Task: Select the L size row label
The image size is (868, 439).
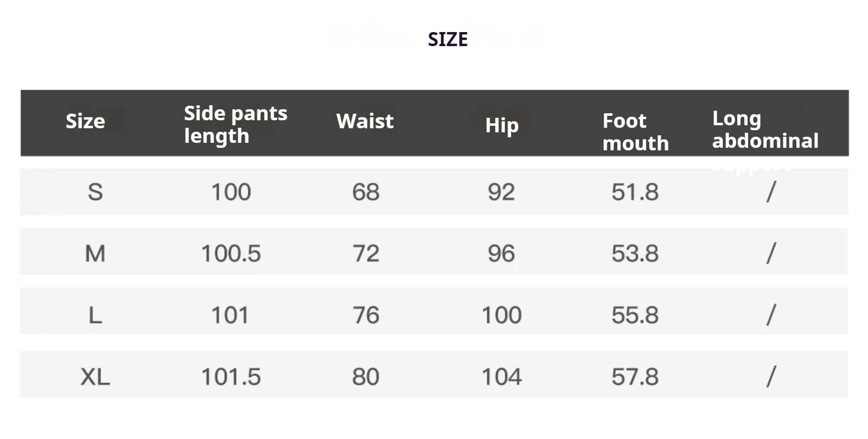Action: click(x=95, y=315)
